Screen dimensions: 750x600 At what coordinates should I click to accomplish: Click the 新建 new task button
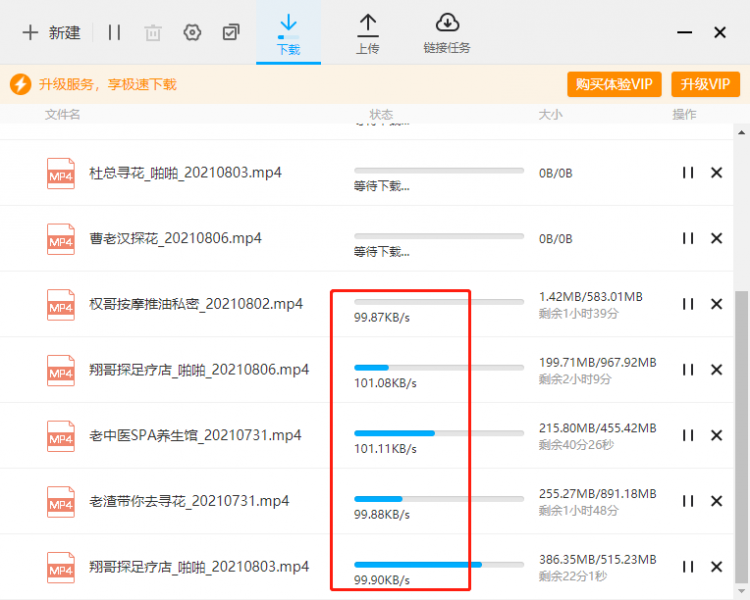pyautogui.click(x=52, y=32)
